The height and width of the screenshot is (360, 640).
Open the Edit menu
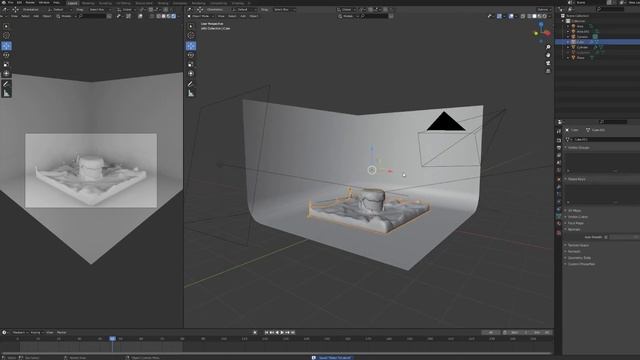[x=19, y=2]
